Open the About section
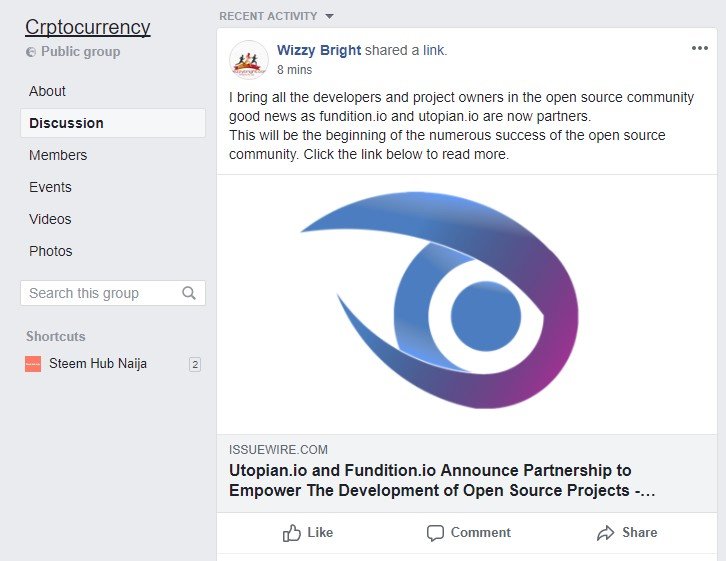Viewport: 726px width, 561px height. point(47,91)
